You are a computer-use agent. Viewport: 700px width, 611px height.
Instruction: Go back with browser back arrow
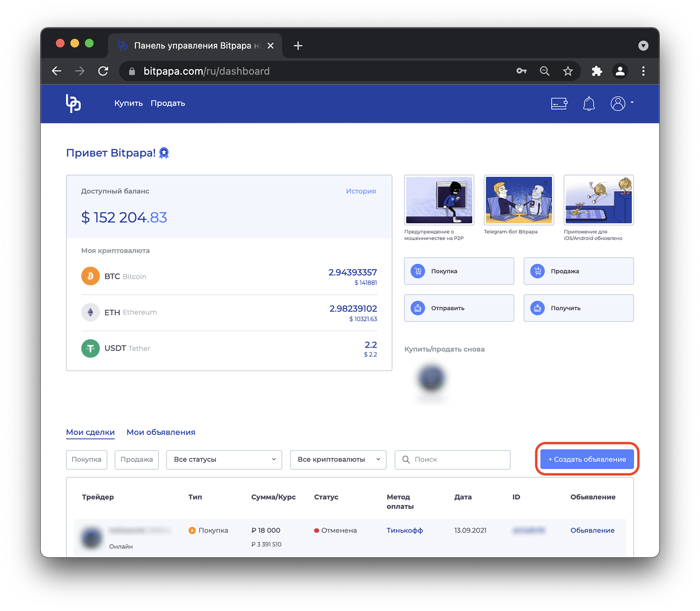tap(57, 71)
